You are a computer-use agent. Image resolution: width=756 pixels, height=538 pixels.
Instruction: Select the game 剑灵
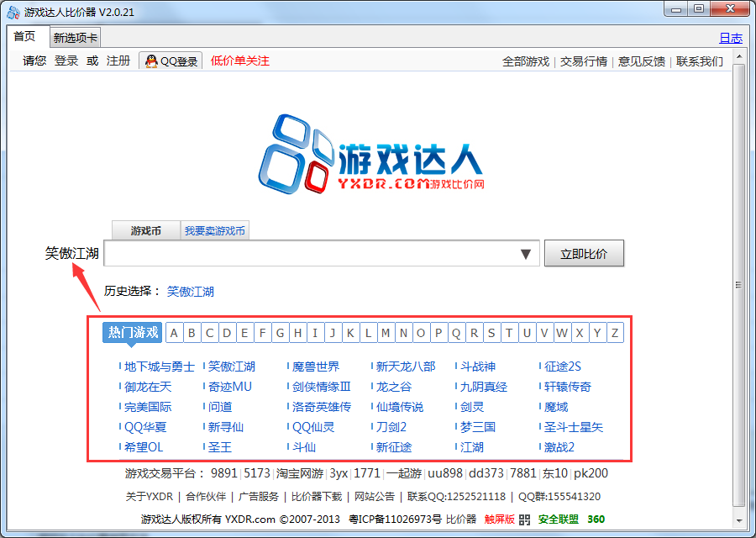(472, 407)
